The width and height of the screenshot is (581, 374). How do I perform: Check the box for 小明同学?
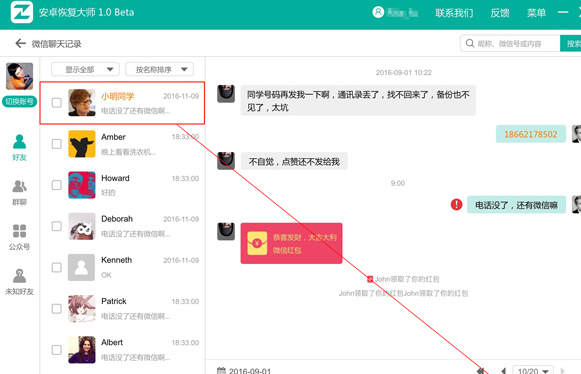pos(57,103)
